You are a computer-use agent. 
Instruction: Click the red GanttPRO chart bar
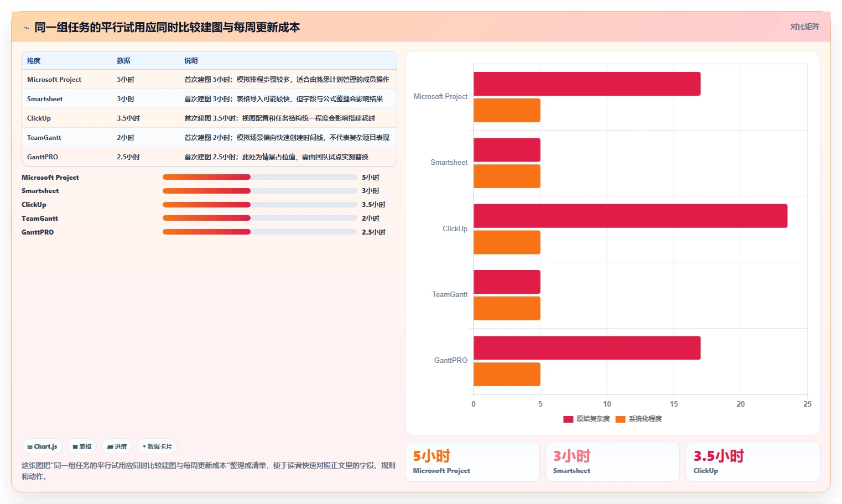pyautogui.click(x=587, y=348)
